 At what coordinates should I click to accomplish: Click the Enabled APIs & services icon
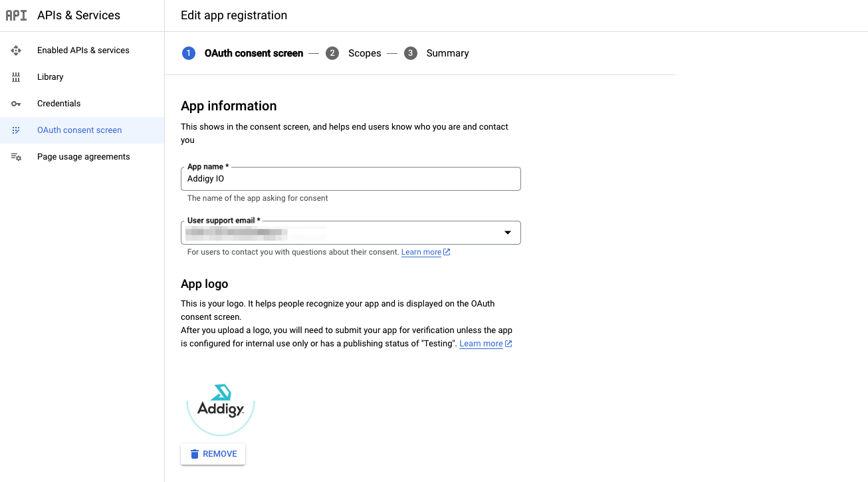16,51
